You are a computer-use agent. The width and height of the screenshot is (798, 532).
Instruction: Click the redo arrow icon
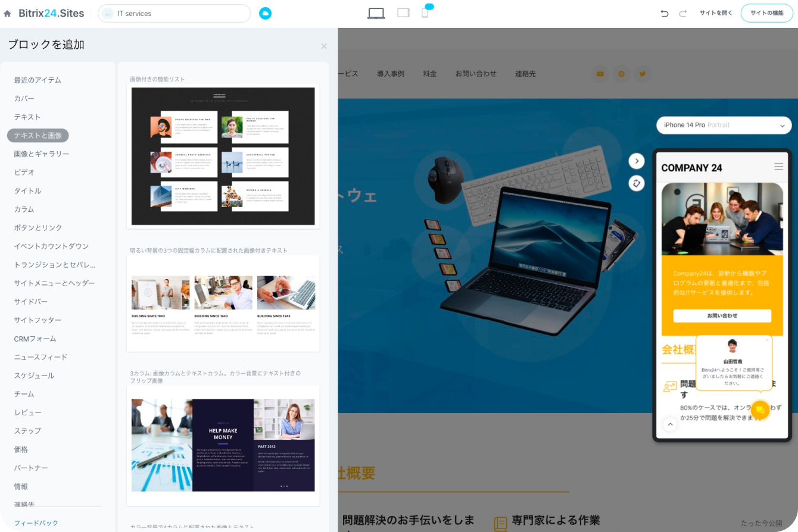click(683, 13)
